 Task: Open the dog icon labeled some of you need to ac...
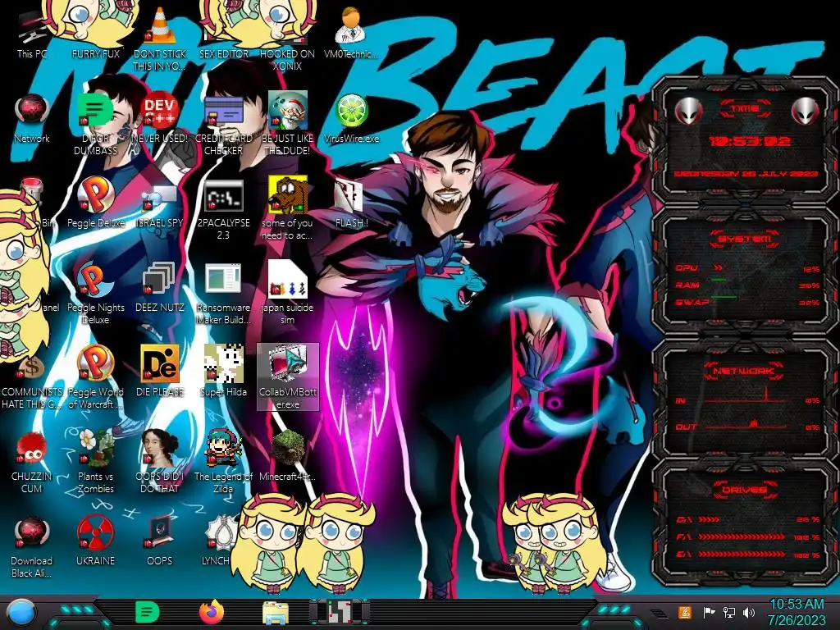287,208
